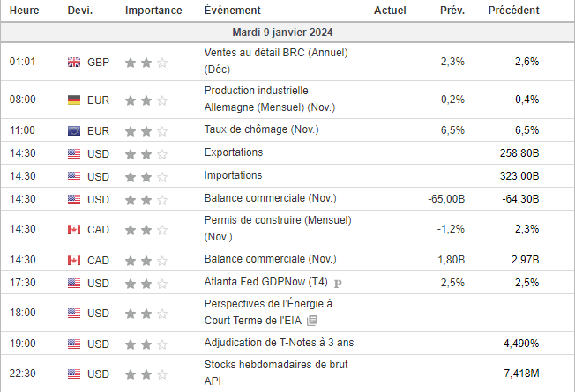Image resolution: width=575 pixels, height=392 pixels.
Task: Click the Canadian flag in CAD Balance commerciale row
Action: (74, 260)
